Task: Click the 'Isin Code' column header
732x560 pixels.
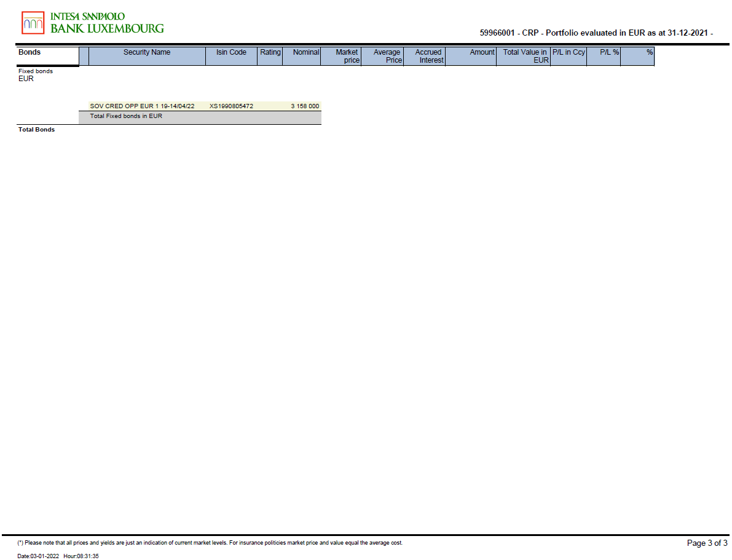Action: (x=231, y=56)
